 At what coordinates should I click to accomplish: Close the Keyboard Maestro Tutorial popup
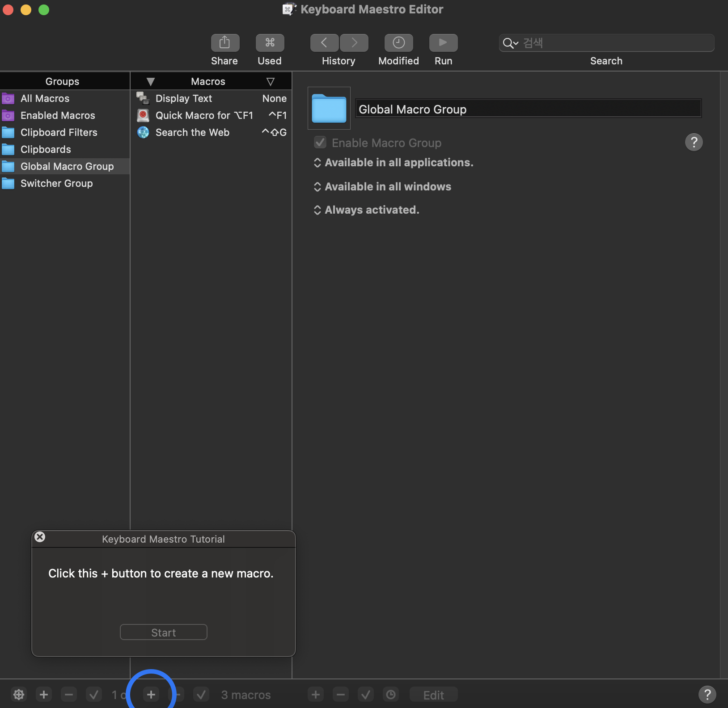pyautogui.click(x=40, y=537)
